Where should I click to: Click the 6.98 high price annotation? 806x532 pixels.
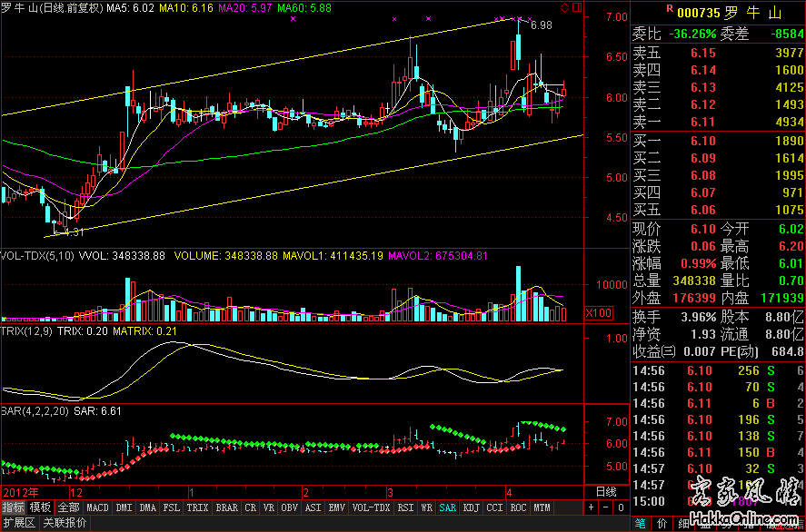point(541,25)
